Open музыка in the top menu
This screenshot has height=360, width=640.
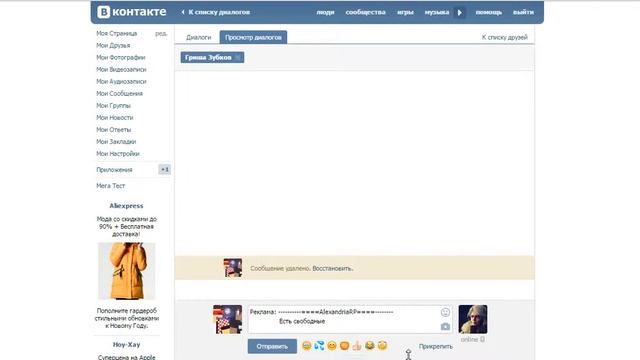point(437,12)
